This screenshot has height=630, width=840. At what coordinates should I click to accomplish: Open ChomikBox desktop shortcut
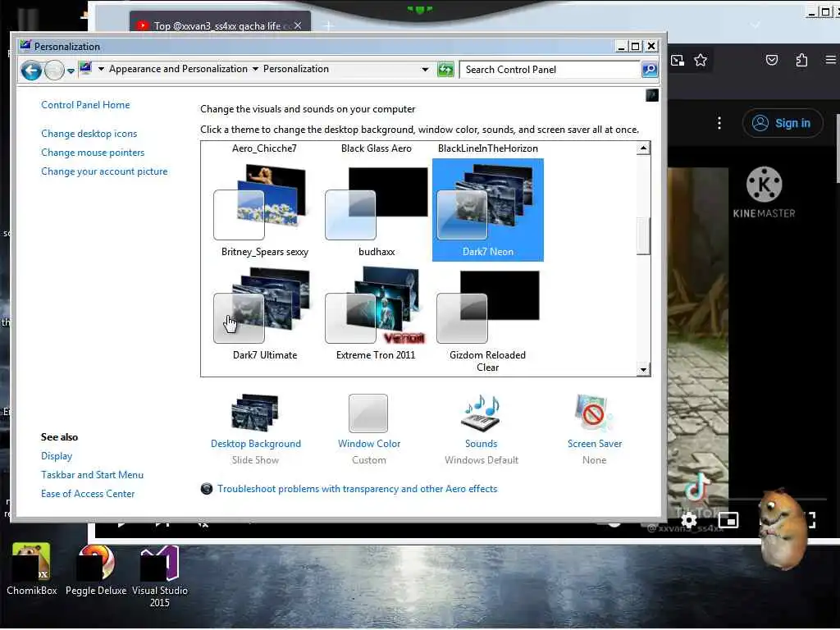coord(32,569)
